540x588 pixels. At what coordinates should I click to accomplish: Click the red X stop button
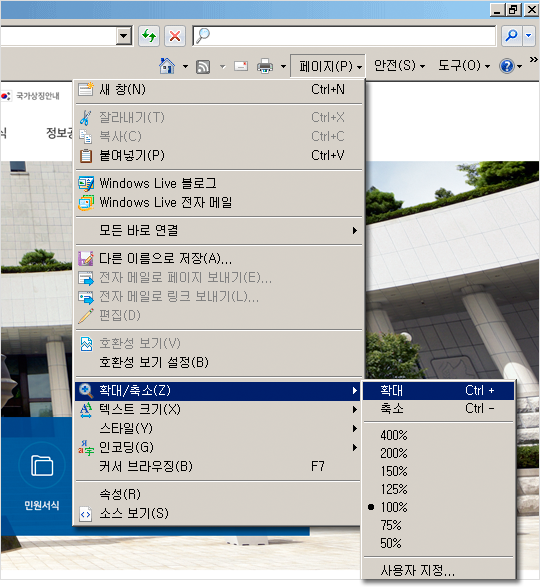175,36
